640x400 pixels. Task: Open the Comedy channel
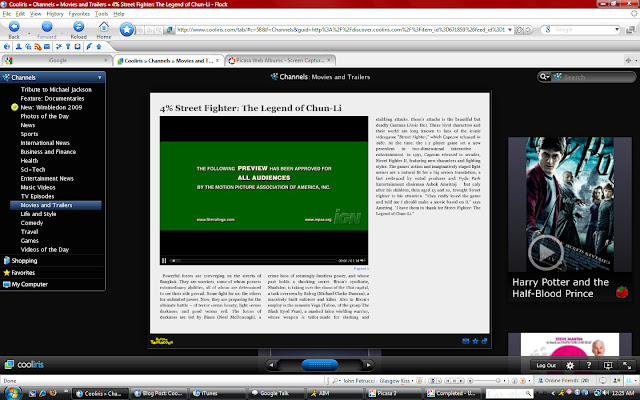pyautogui.click(x=32, y=223)
